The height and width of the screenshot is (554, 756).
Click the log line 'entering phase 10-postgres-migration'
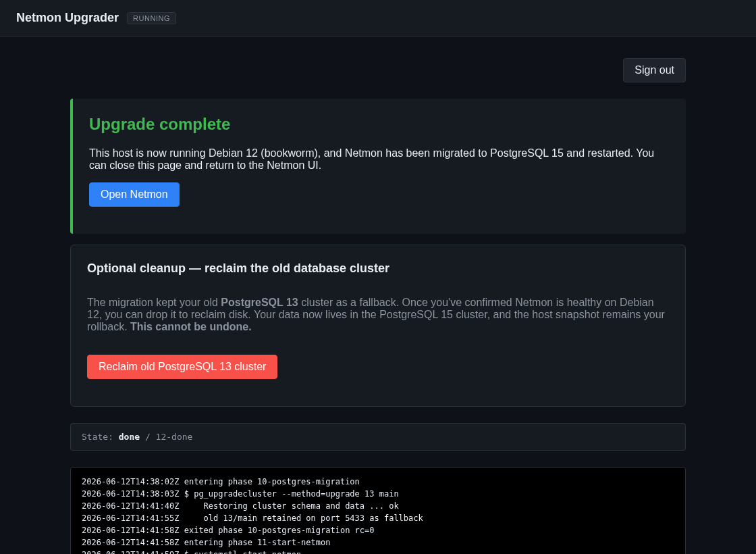(220, 482)
